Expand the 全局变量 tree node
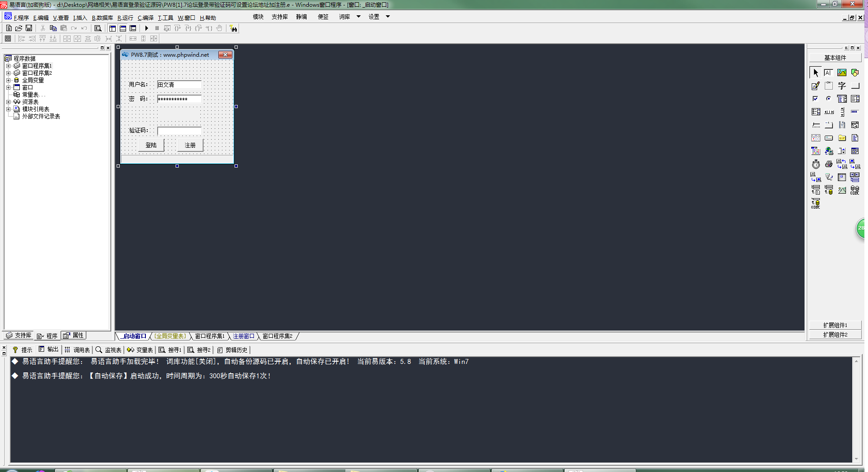This screenshot has width=868, height=472. 8,80
